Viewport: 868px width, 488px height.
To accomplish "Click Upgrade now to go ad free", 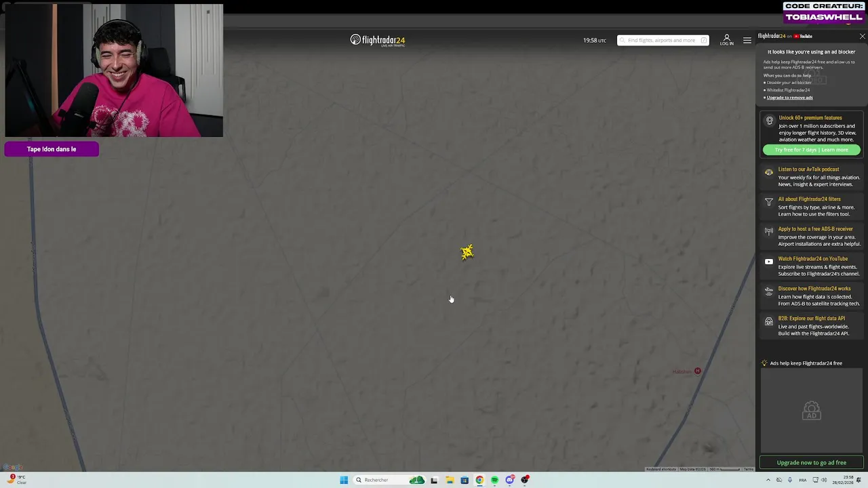I will 811,463.
